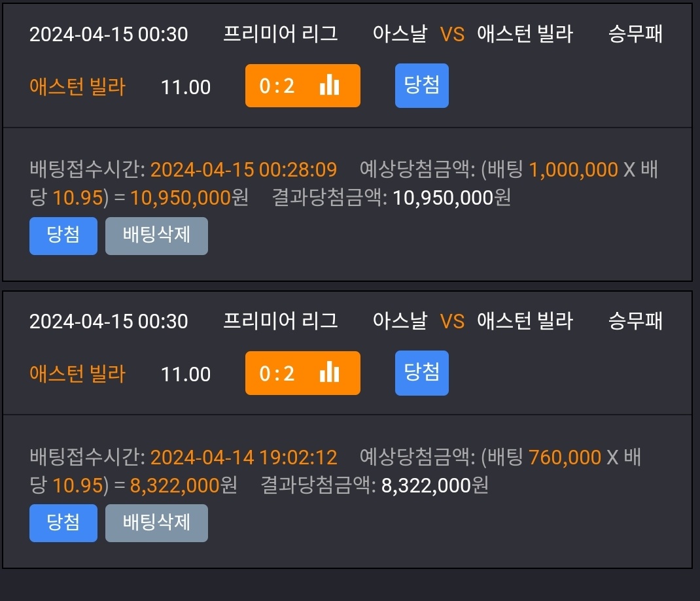Screen dimensions: 700x601
Task: Click the 2024-04-14 19:02:12 bet receipt time
Action: coord(243,457)
